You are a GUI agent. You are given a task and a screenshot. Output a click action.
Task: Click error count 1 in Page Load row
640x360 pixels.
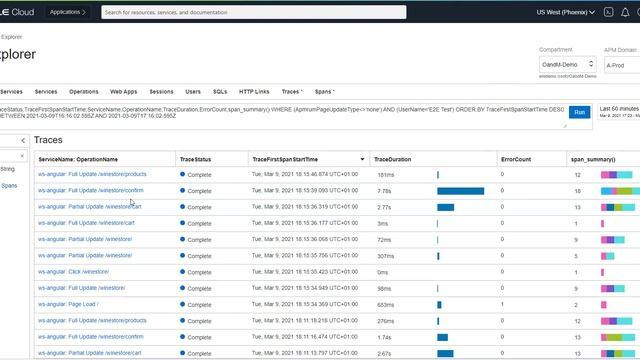(502, 304)
